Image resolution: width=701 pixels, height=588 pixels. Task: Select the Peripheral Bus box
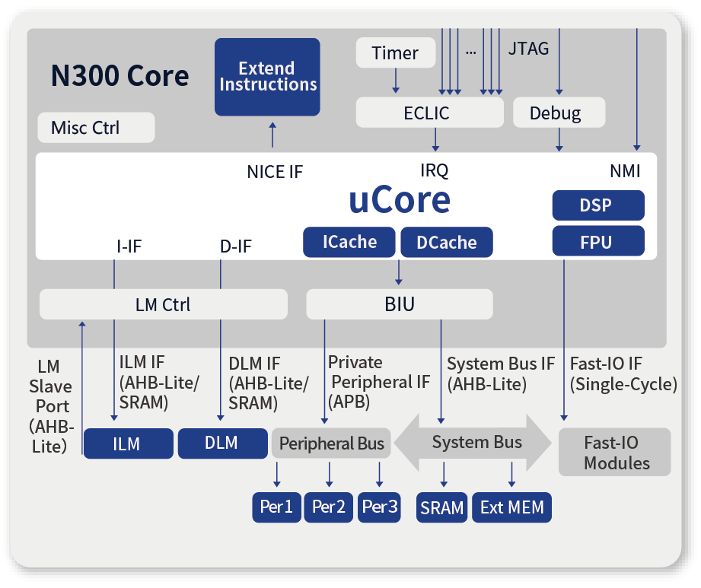coord(331,443)
